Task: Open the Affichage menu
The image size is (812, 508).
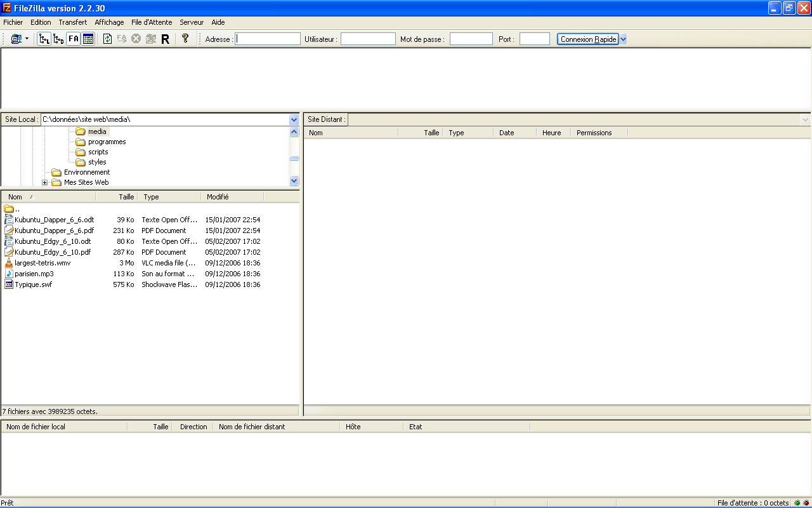Action: pyautogui.click(x=110, y=22)
